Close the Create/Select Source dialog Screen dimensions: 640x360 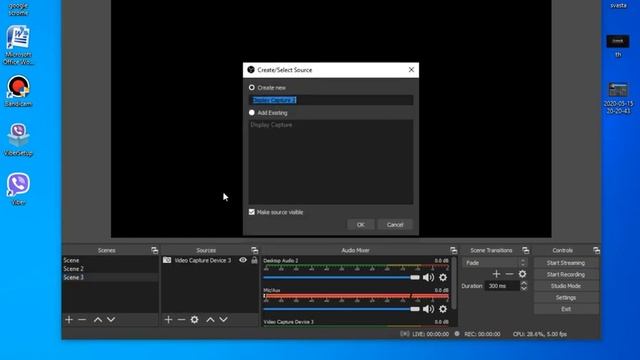[411, 70]
